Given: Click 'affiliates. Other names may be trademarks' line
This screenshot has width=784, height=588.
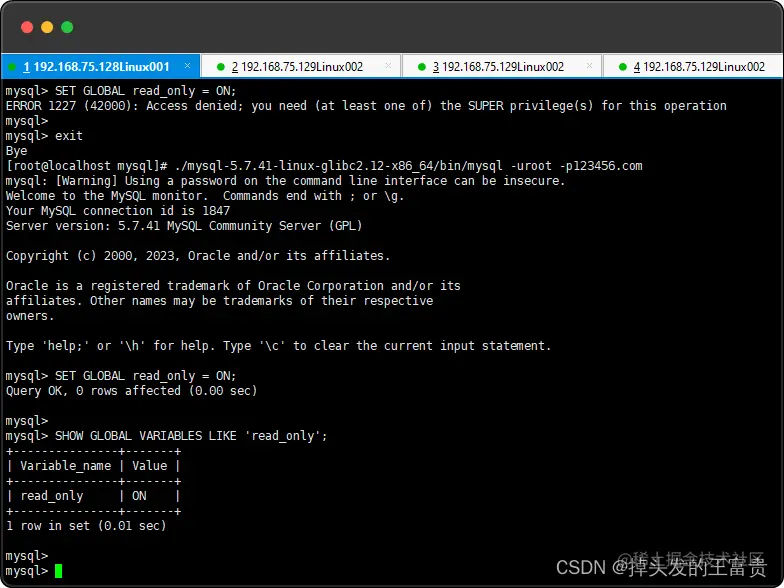Looking at the screenshot, I should [x=220, y=301].
